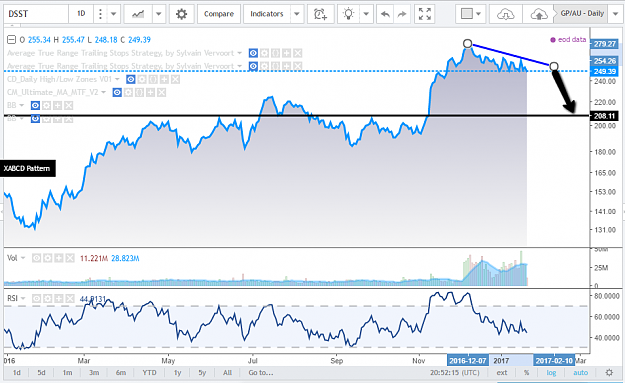Select the 6m time range
Viewport: 625px width, 383px height.
121,373
